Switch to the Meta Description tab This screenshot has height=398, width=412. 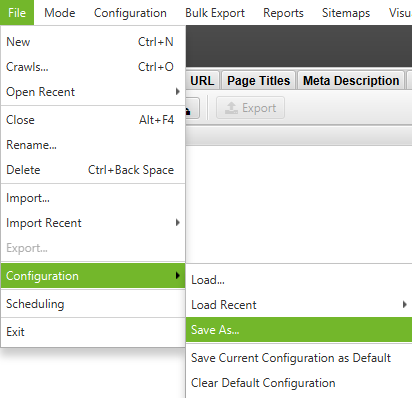[351, 81]
